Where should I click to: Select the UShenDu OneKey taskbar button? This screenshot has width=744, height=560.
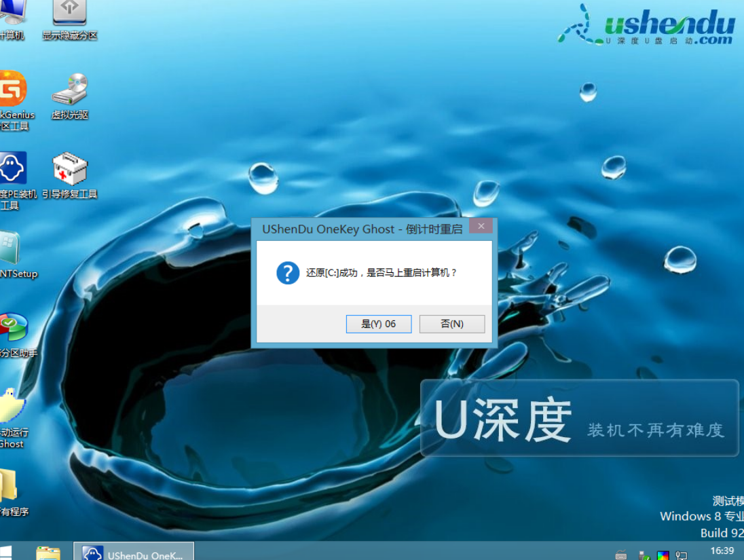point(134,552)
